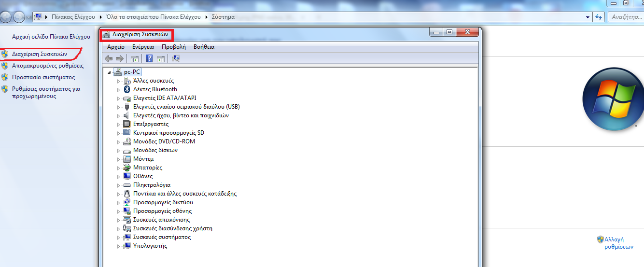Select the Μονάδες δίσκων tree row

coord(155,150)
